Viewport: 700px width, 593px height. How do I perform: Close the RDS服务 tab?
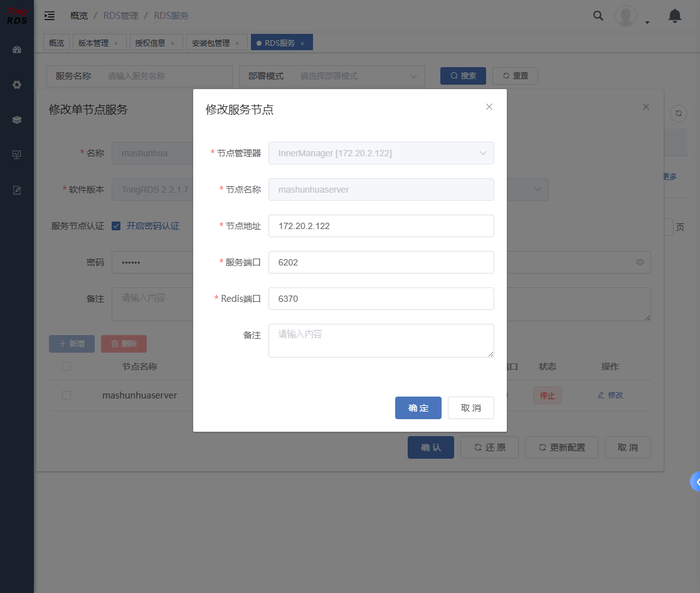(302, 43)
